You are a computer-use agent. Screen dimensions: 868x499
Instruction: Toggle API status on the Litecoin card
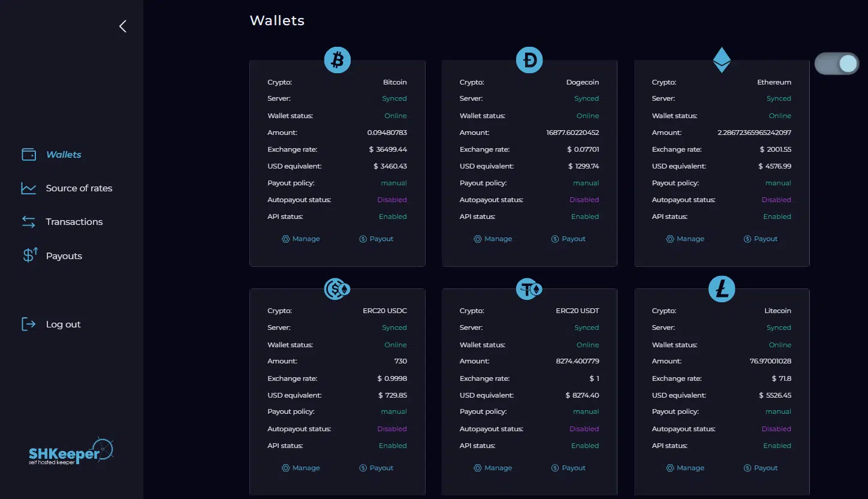tap(777, 446)
